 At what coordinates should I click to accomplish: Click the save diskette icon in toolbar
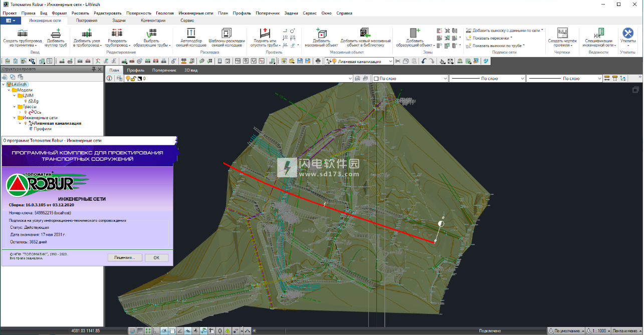coord(300,61)
